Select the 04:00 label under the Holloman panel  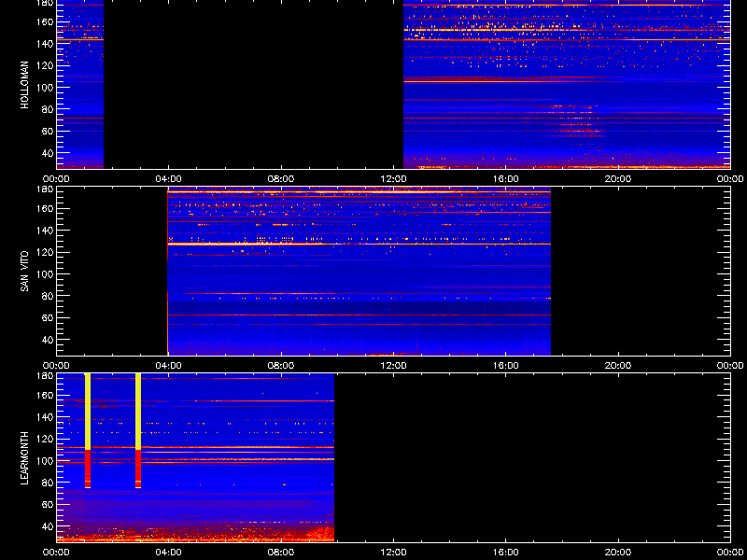point(169,179)
